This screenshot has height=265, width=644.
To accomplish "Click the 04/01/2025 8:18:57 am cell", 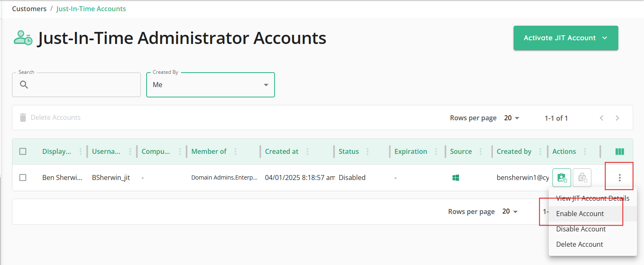I will pos(300,177).
